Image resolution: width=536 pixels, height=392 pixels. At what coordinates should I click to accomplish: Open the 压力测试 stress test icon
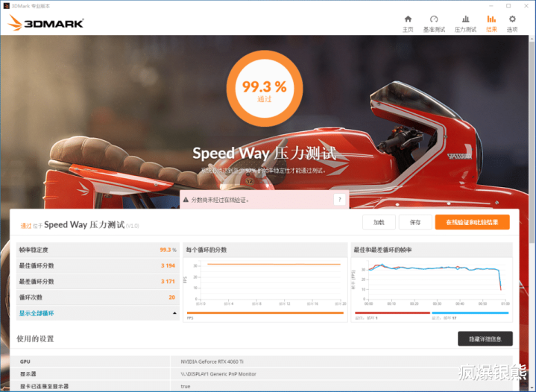(465, 24)
